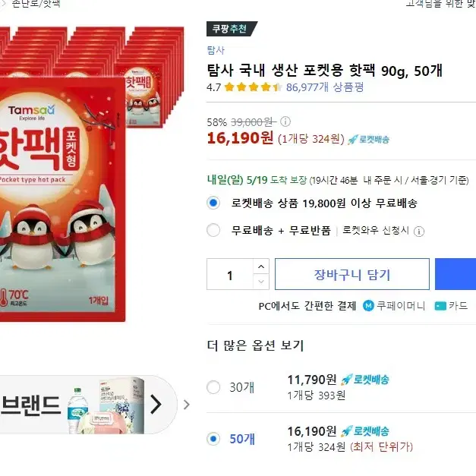Image resolution: width=476 pixels, height=476 pixels.
Task: Decrease quantity with the down arrow
Action: (261, 282)
